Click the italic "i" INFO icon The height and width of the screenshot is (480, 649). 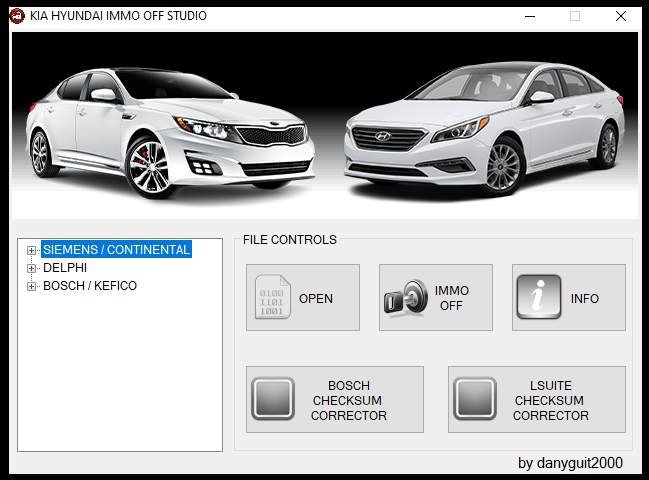[538, 298]
